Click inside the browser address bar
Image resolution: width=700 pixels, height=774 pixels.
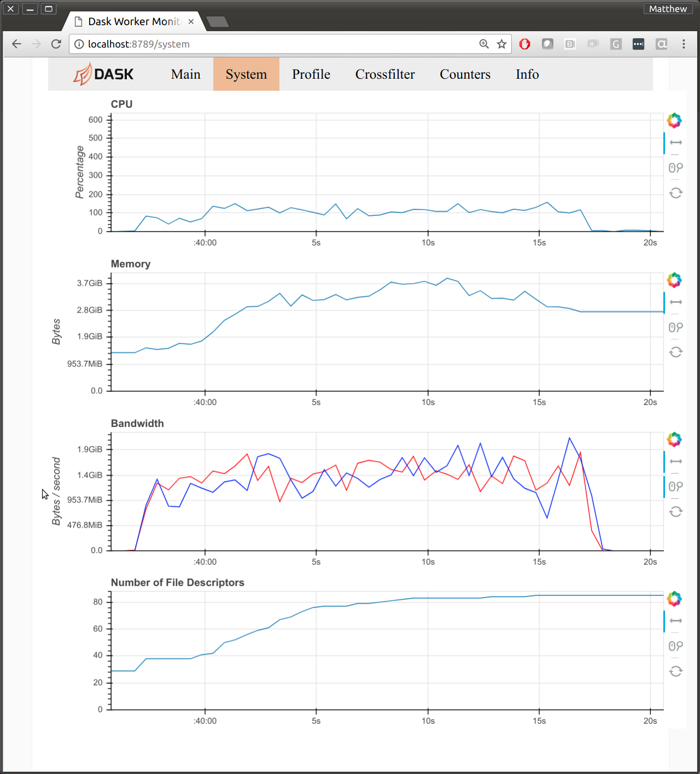pos(273,44)
